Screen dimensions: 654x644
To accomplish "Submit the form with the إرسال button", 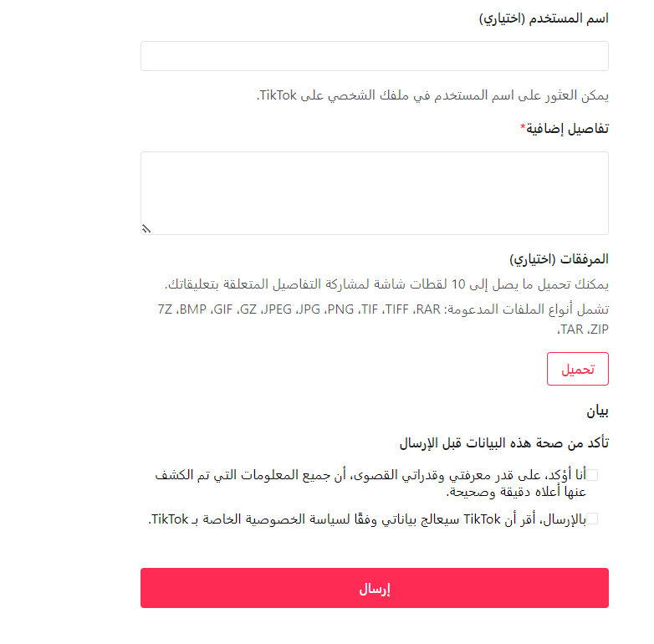I will (x=374, y=588).
